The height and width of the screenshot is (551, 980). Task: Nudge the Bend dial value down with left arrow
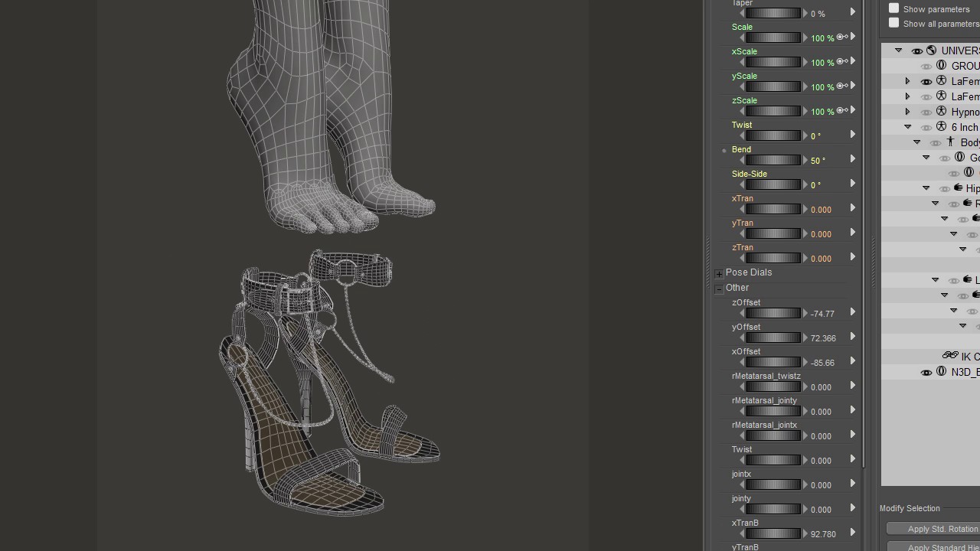coord(742,160)
